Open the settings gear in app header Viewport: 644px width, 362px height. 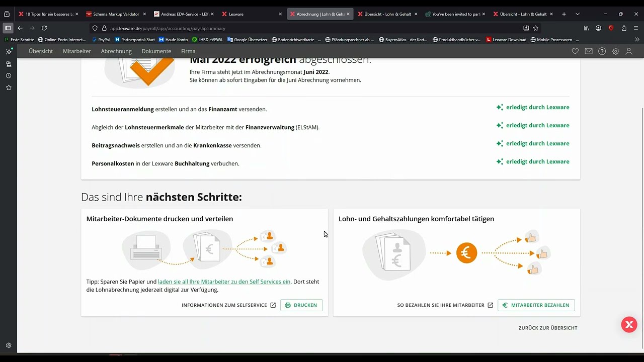point(615,51)
